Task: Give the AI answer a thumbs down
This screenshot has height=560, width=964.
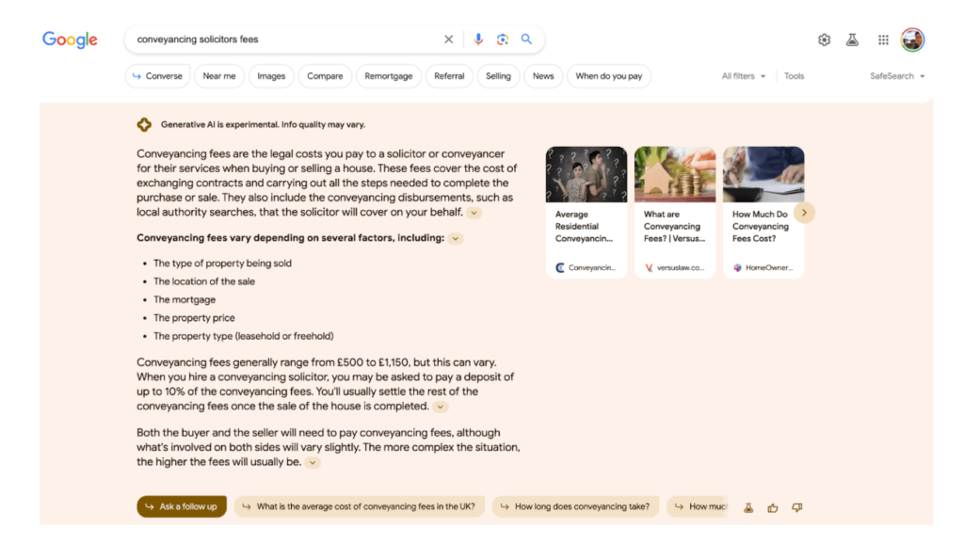Action: [x=796, y=506]
